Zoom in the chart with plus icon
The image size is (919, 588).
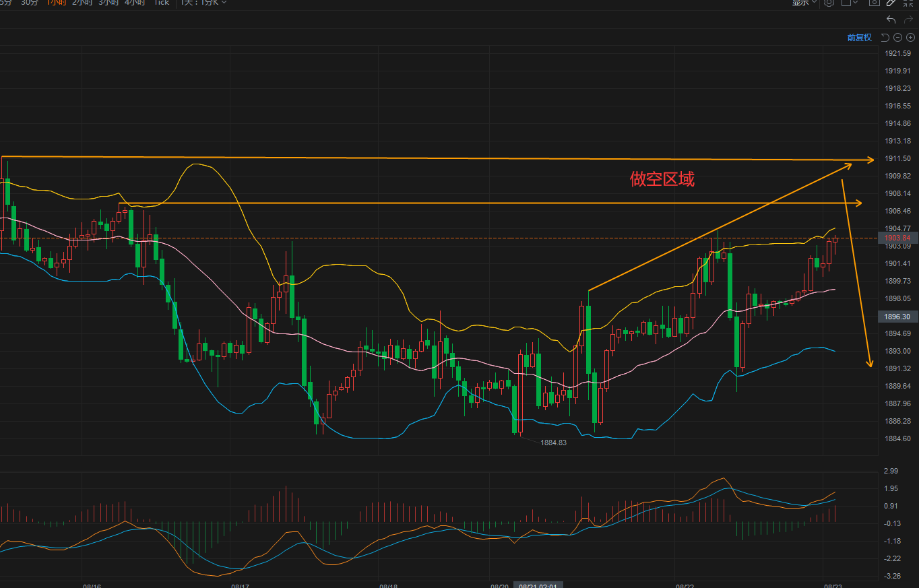[910, 38]
